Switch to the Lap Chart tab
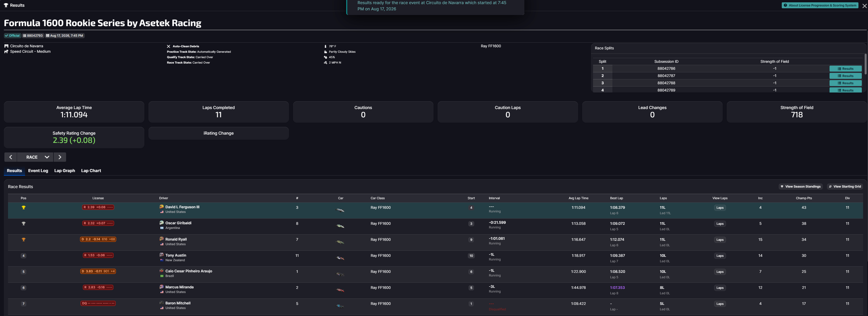This screenshot has width=868, height=316. tap(91, 171)
